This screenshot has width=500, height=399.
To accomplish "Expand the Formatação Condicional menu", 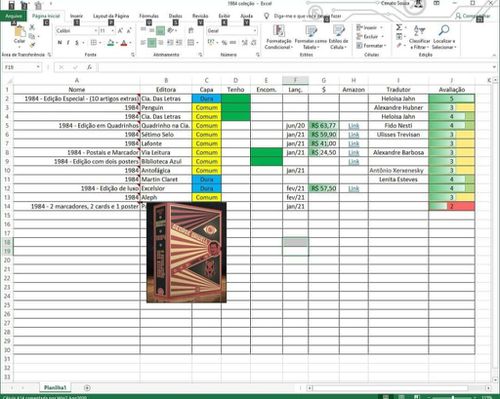I will (x=279, y=37).
